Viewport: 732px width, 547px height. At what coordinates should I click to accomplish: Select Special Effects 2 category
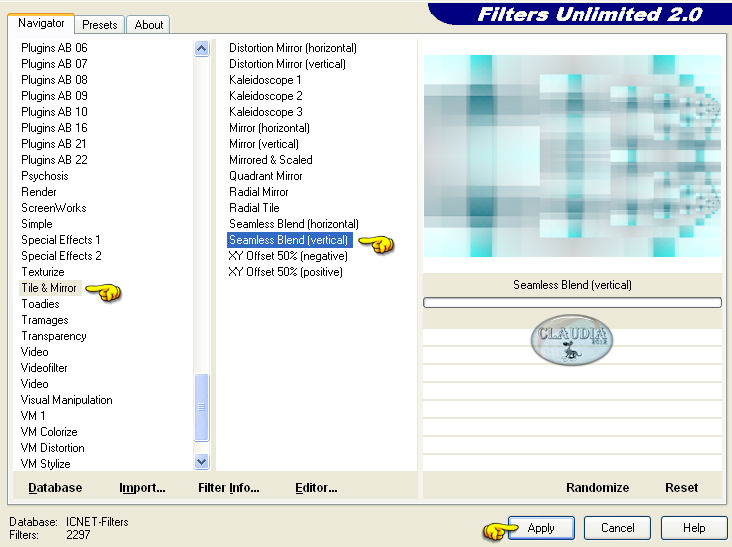[61, 256]
